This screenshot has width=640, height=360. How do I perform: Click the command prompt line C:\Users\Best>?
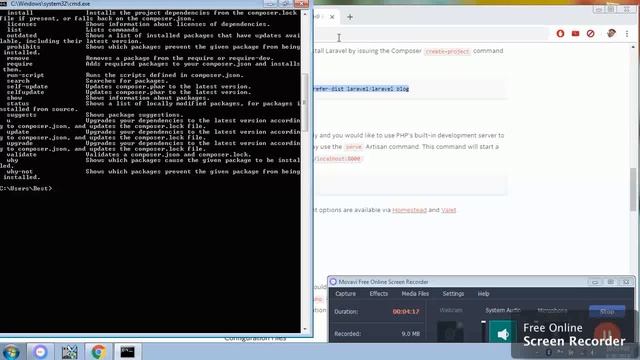pos(27,188)
